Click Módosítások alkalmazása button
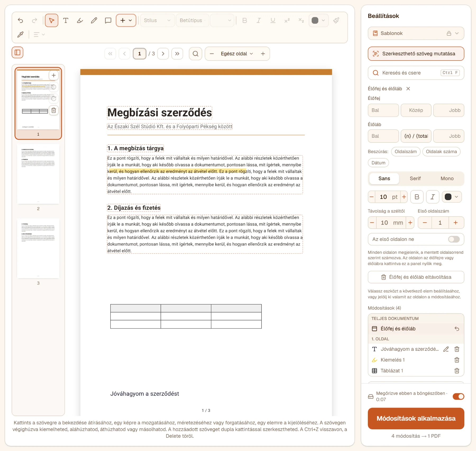This screenshot has height=451, width=476. (x=416, y=418)
